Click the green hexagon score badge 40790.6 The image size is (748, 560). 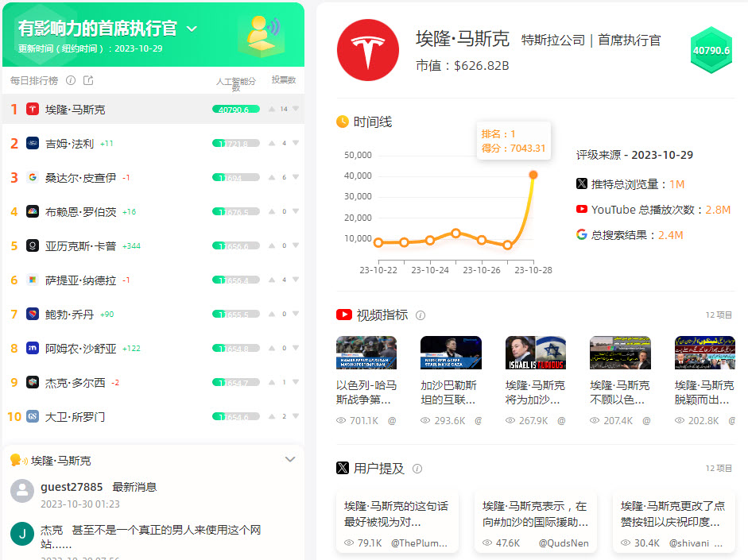pos(711,50)
